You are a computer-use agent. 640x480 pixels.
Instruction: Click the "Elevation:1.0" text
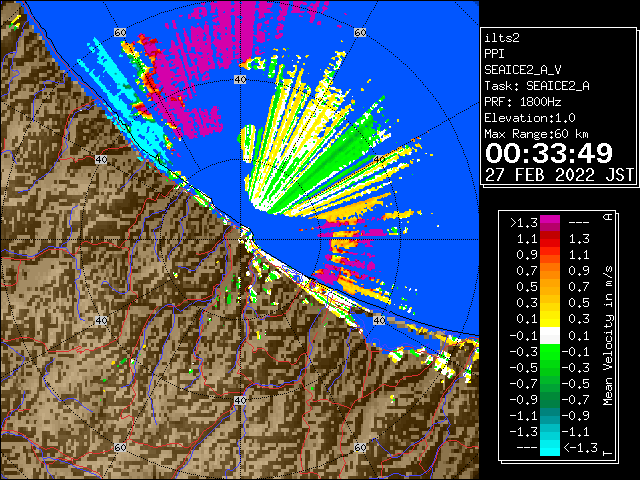click(530, 118)
